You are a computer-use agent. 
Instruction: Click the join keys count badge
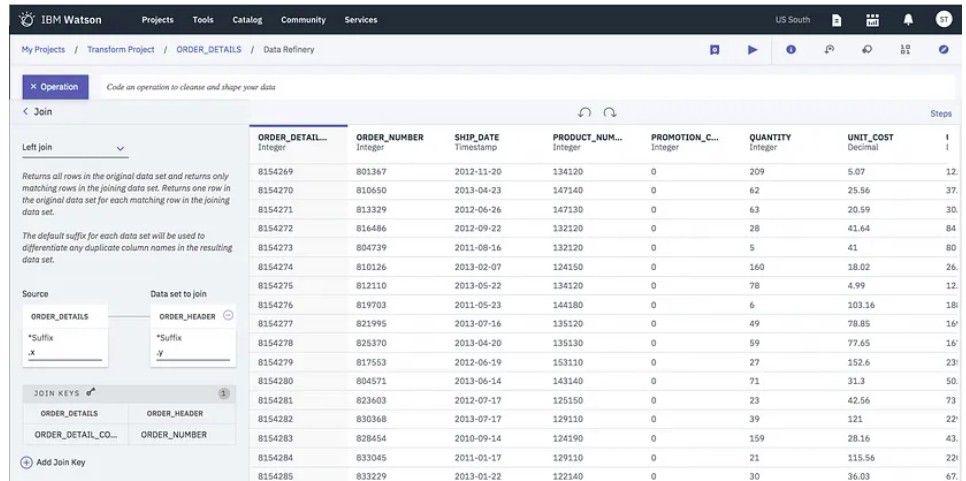point(224,394)
